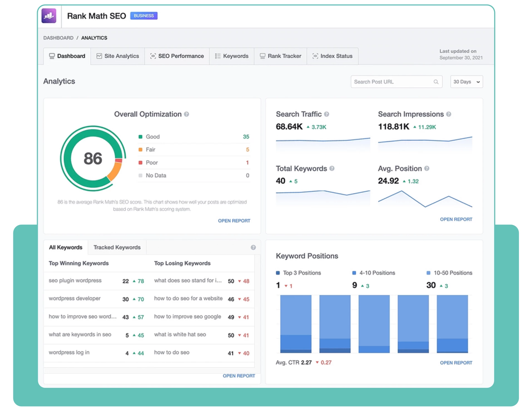Click the 118.81K impressions value
The height and width of the screenshot is (409, 532).
click(393, 127)
